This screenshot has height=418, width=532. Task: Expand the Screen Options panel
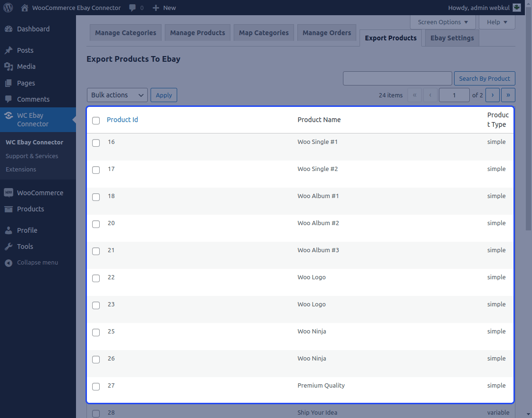click(442, 22)
